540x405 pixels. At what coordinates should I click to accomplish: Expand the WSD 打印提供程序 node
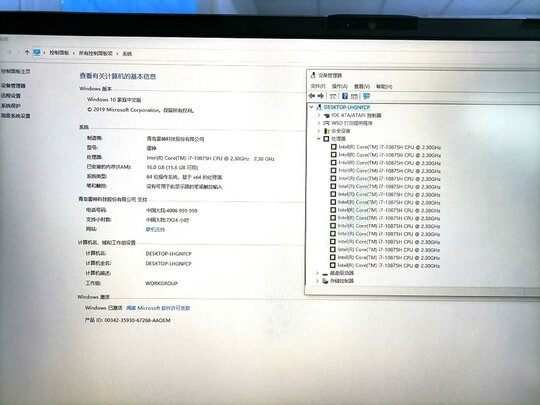point(319,123)
